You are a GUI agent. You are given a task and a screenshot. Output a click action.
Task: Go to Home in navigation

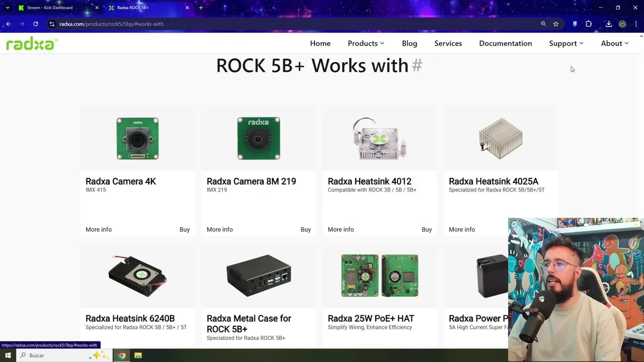click(320, 43)
